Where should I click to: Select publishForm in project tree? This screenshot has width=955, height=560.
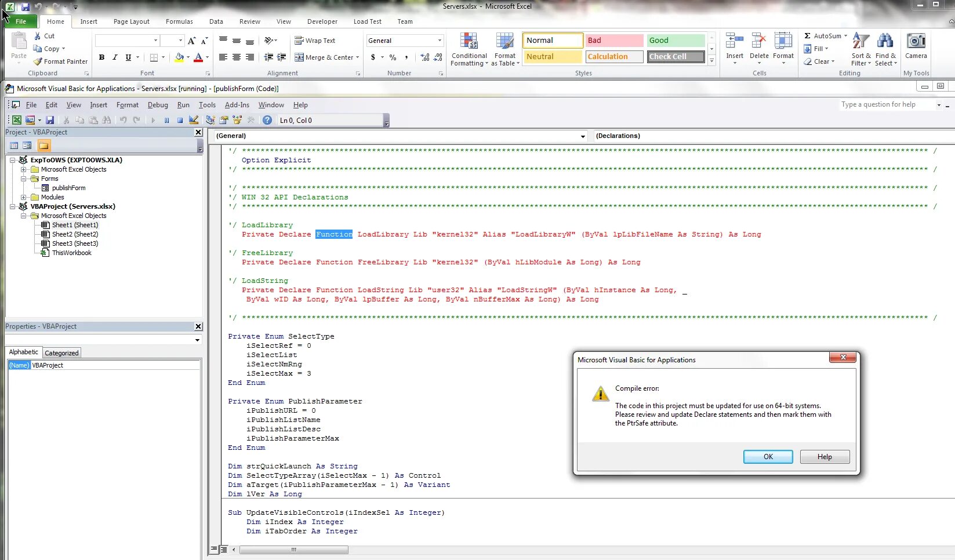click(68, 188)
